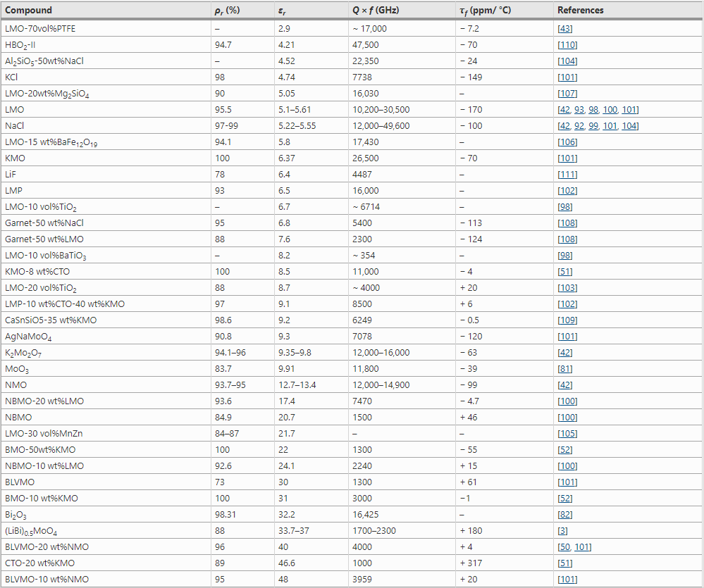Open reference [100] for NBMO-10 wt%LMO
704x588 pixels.
click(567, 465)
